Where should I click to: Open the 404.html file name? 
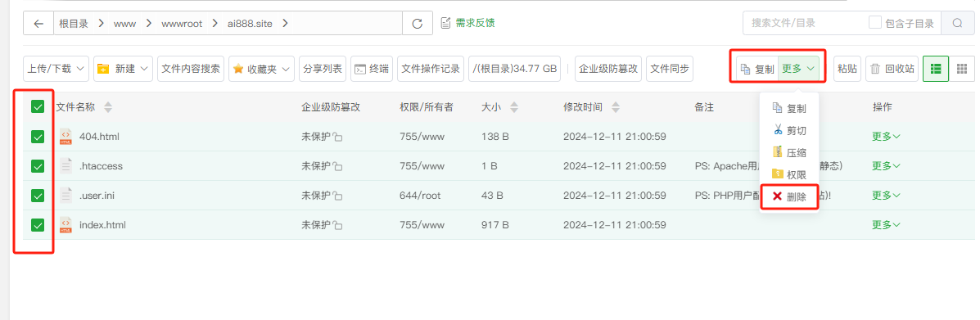click(99, 136)
